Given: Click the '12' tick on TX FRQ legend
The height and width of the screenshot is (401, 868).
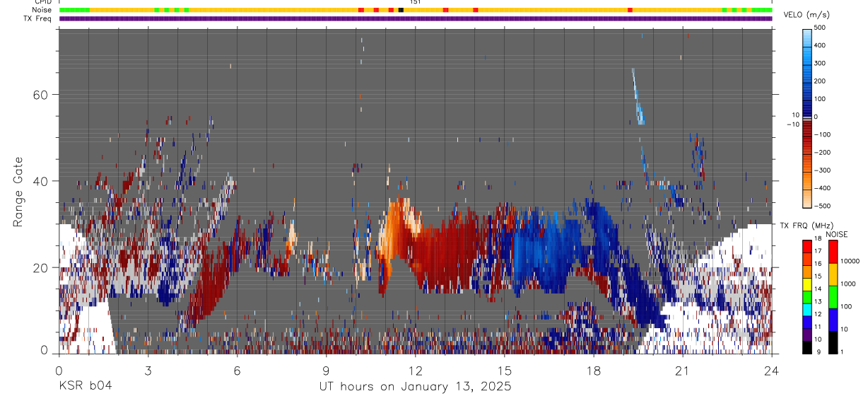Looking at the screenshot, I should 819,315.
